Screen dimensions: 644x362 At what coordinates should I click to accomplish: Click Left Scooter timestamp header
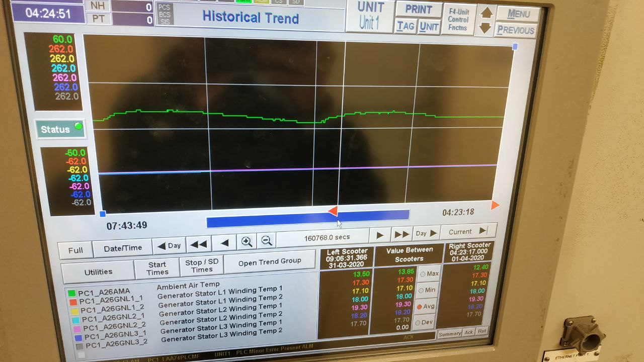coord(347,257)
